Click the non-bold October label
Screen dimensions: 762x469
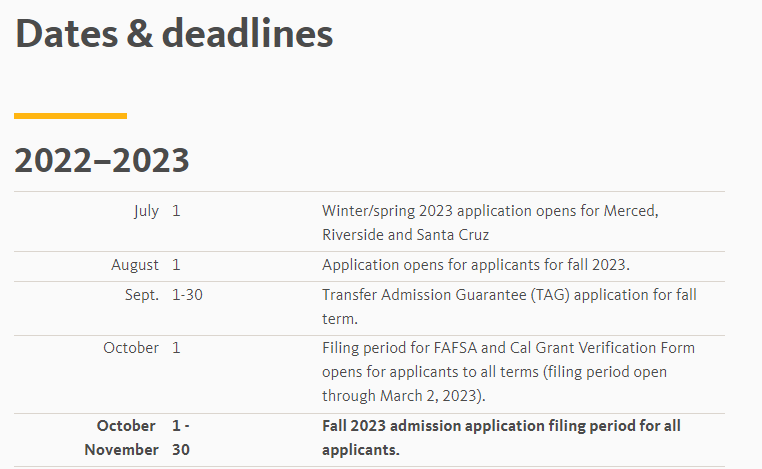pos(131,348)
